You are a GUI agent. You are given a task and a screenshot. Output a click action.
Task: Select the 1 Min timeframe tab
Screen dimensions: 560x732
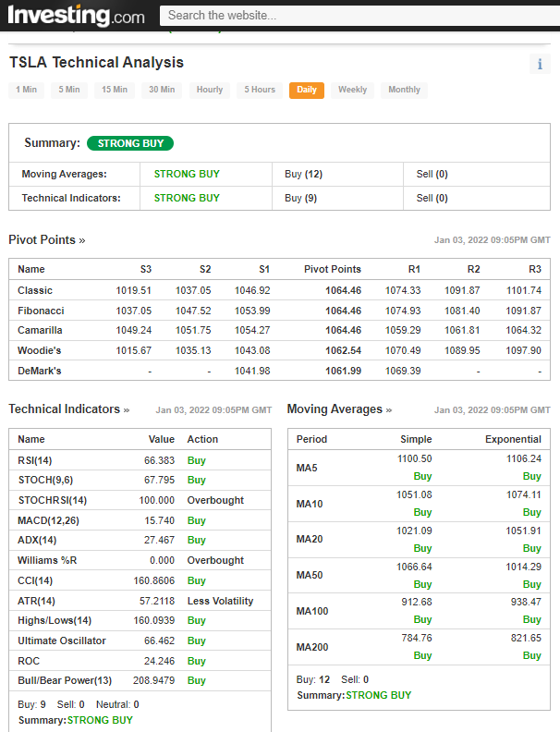point(26,90)
